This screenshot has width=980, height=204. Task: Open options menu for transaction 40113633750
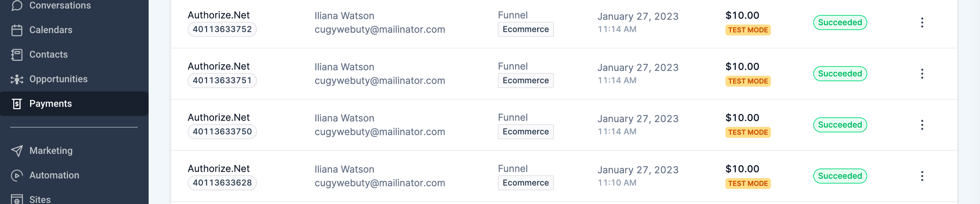922,125
